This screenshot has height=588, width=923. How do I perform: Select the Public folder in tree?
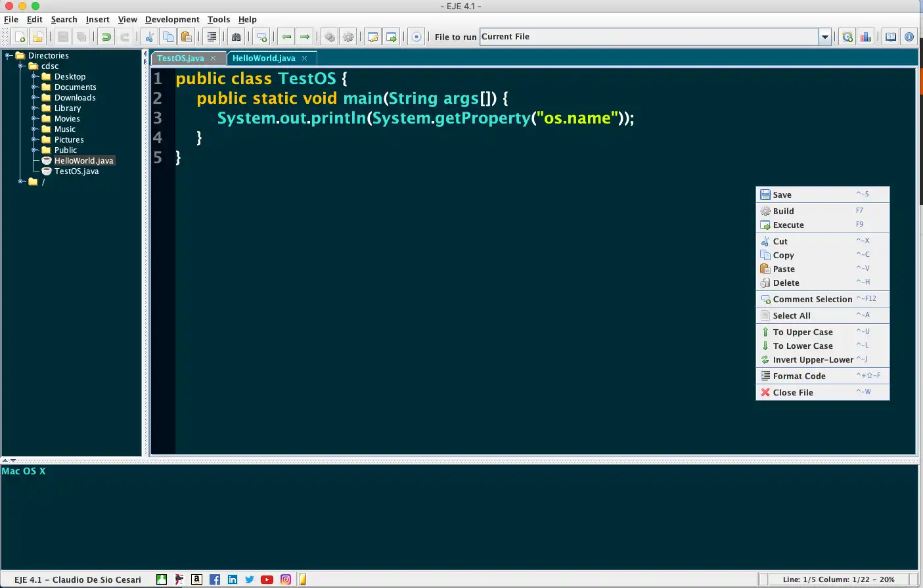(66, 150)
